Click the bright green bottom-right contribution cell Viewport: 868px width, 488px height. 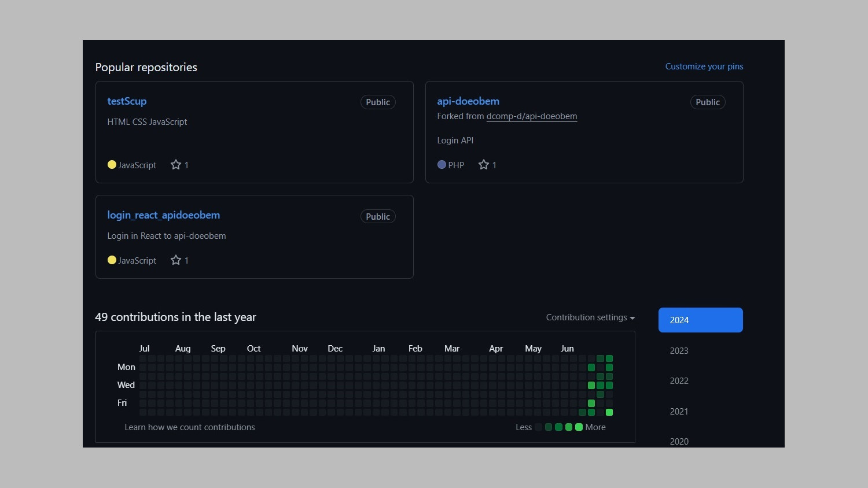click(x=609, y=412)
